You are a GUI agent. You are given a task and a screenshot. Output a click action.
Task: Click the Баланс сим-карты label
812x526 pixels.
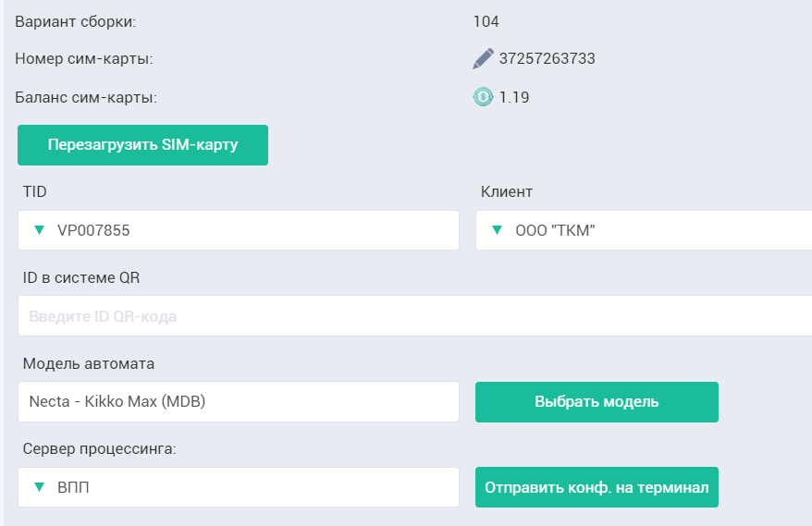click(x=86, y=97)
